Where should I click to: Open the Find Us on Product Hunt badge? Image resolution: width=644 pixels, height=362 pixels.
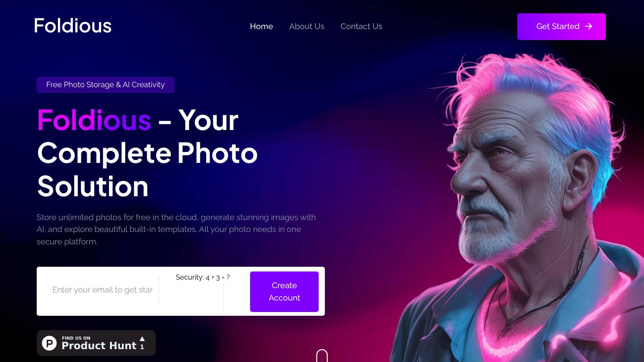coord(96,343)
